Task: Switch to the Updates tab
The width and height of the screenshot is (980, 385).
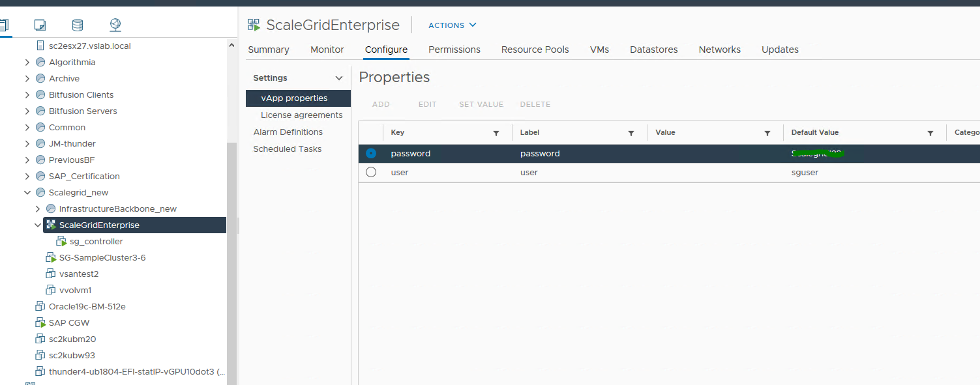Action: [x=780, y=50]
